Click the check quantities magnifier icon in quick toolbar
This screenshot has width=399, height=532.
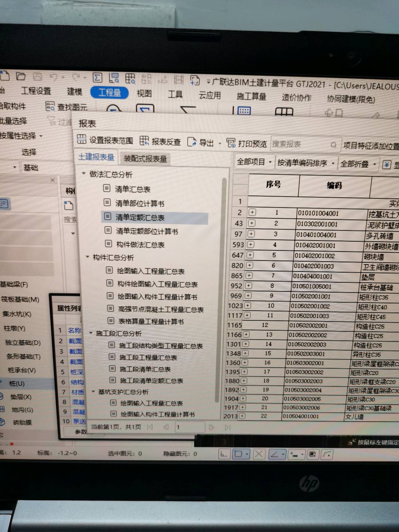(114, 78)
